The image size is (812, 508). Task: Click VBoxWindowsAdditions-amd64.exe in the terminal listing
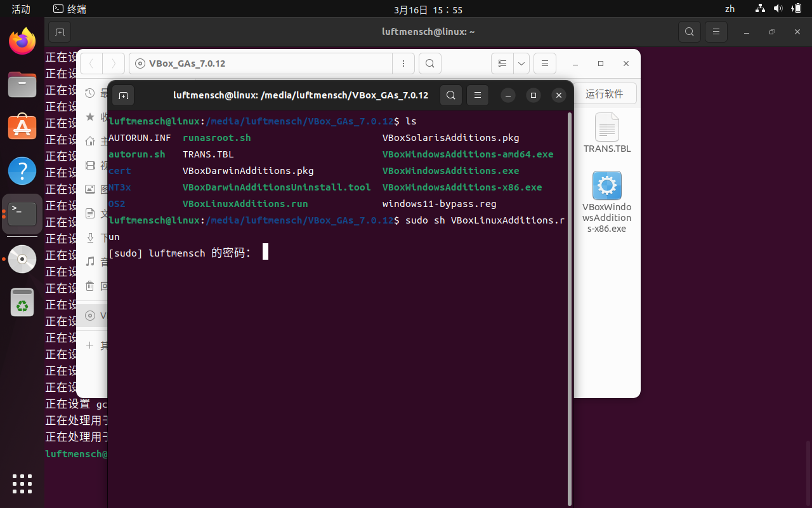click(x=468, y=154)
